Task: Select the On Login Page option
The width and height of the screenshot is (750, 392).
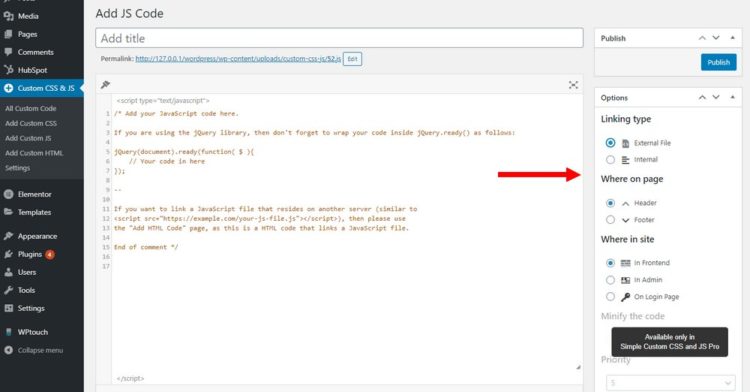Action: (x=610, y=297)
